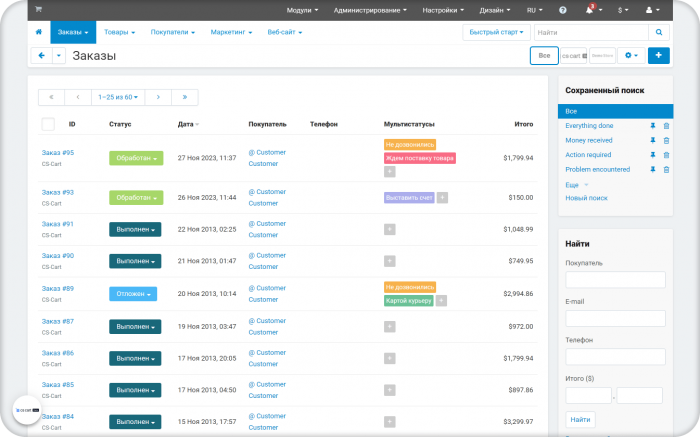700x437 pixels.
Task: Open the help question mark icon
Action: tap(562, 10)
